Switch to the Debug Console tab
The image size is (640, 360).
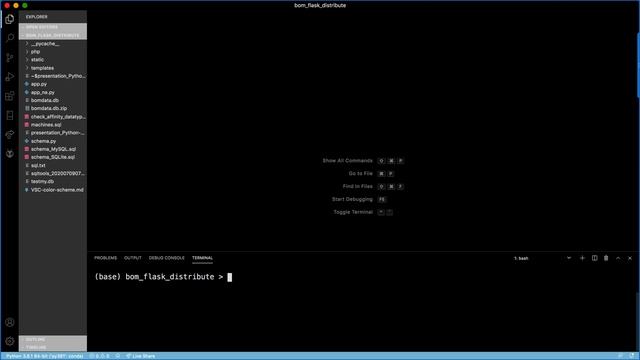click(167, 258)
